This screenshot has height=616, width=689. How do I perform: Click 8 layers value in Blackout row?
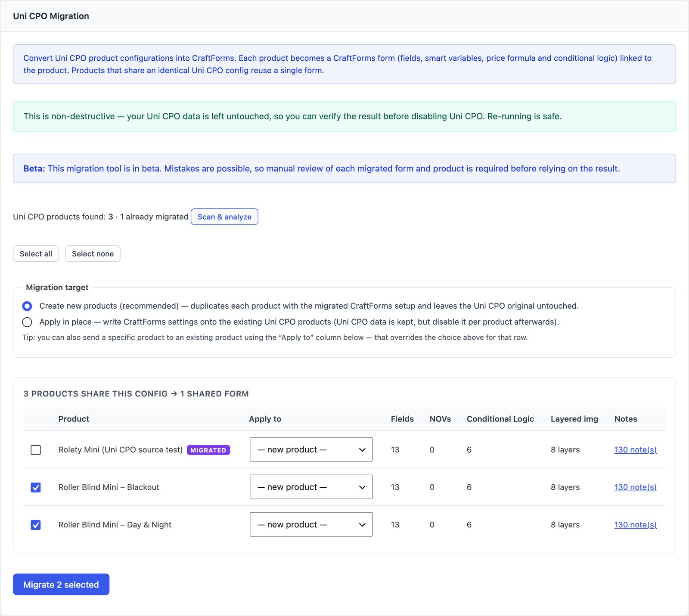tap(565, 487)
